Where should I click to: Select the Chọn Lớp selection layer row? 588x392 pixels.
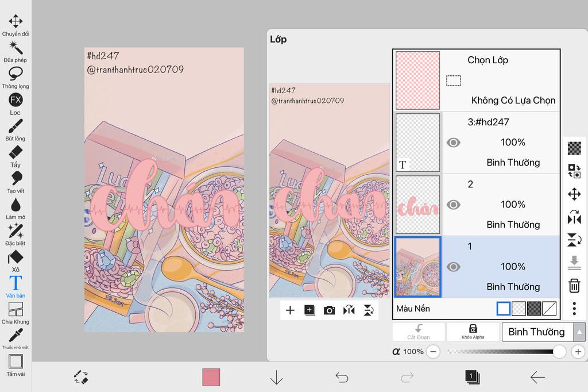click(x=477, y=80)
